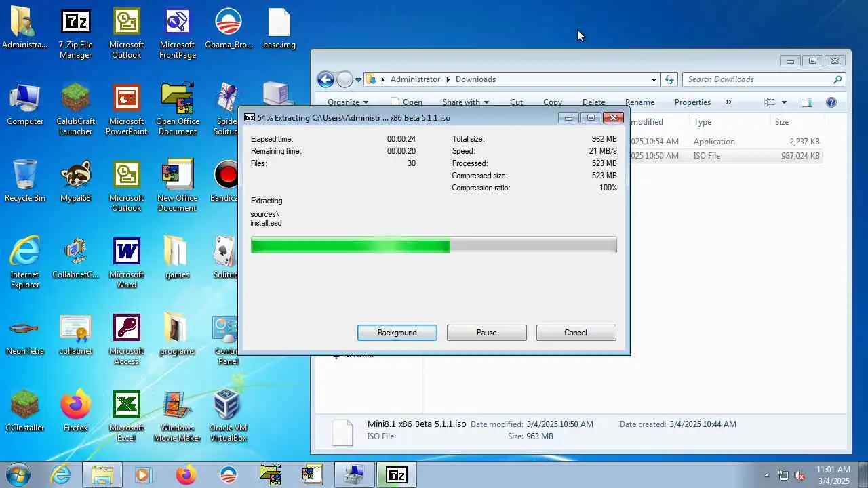Switch to Windows Explorer taskbar button
This screenshot has height=488, width=868.
(x=102, y=475)
